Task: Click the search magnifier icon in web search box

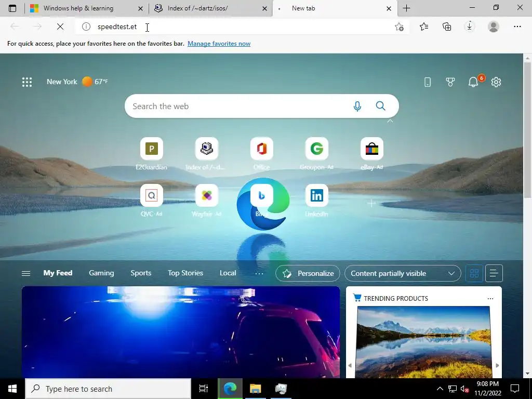Action: 380,106
